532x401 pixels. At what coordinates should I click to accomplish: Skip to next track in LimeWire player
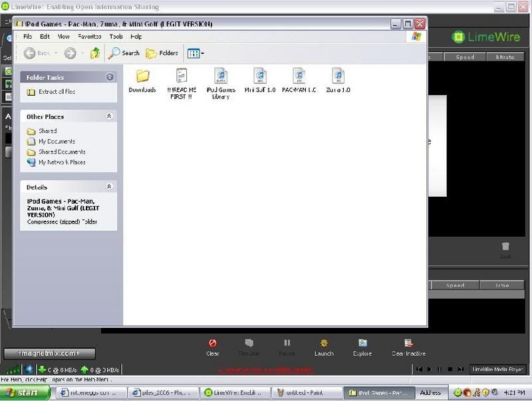coord(460,369)
